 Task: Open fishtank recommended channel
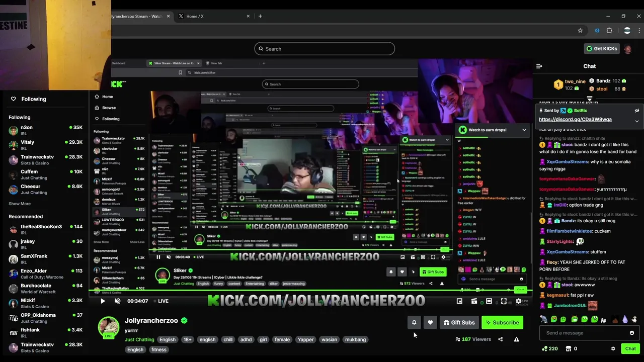click(45, 333)
